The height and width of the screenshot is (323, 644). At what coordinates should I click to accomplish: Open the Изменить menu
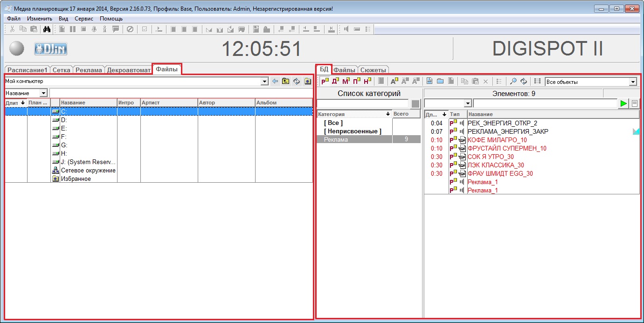click(x=39, y=19)
